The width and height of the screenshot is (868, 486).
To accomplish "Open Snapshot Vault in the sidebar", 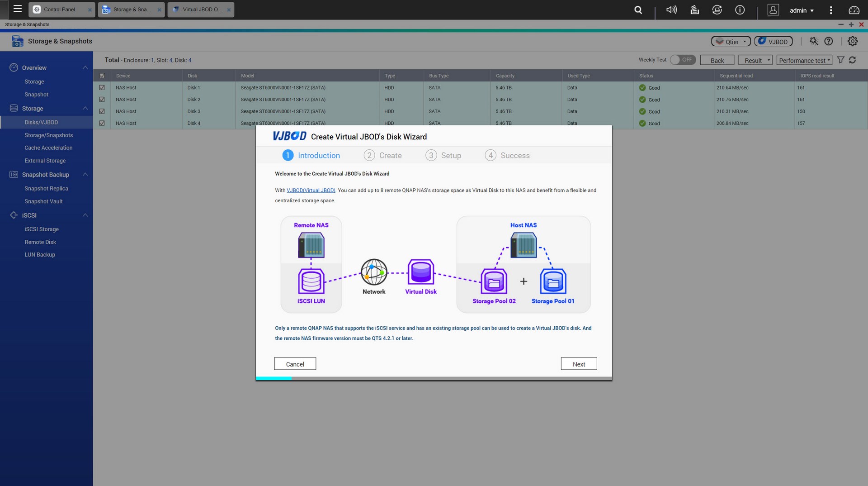I will point(43,201).
